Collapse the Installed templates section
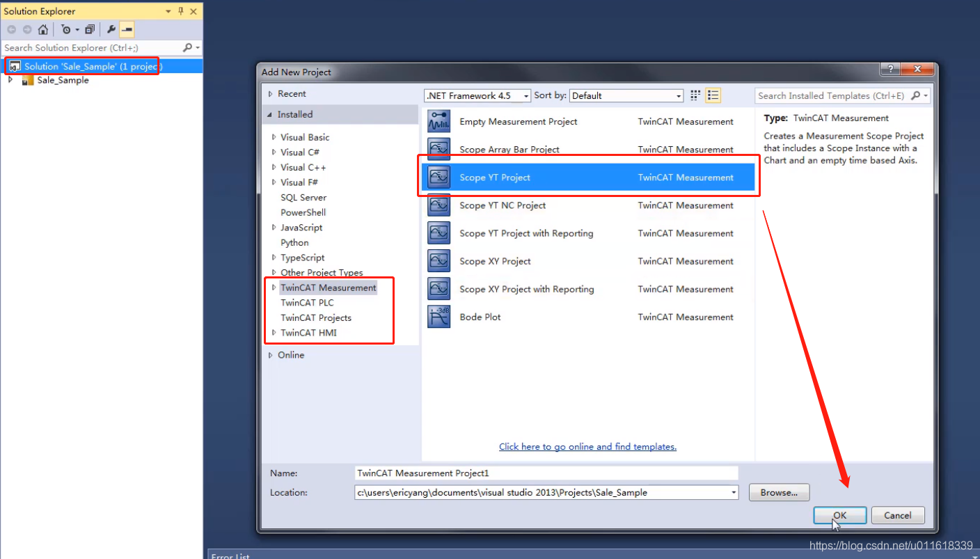 [270, 115]
